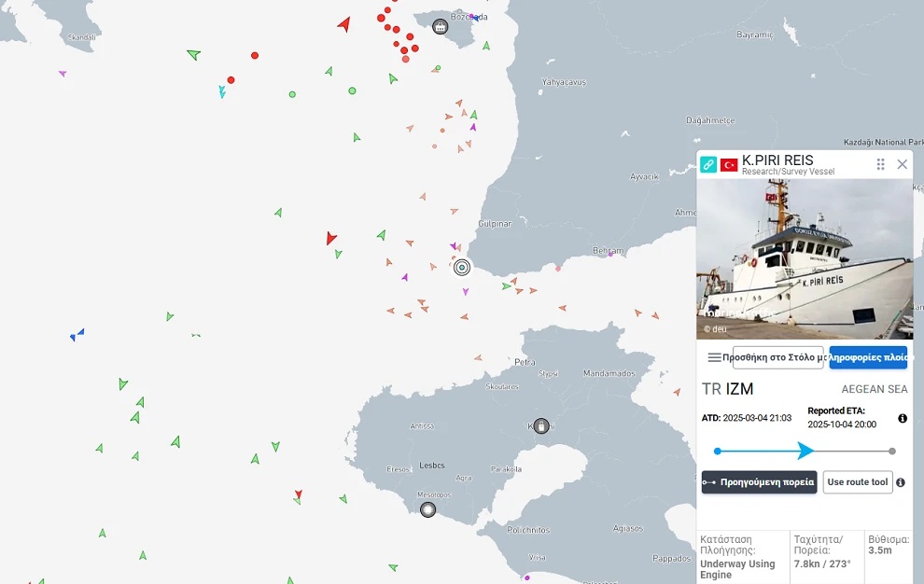Image resolution: width=924 pixels, height=584 pixels.
Task: Click the 'Προηγούμενη πορεία' past track button
Action: [759, 482]
